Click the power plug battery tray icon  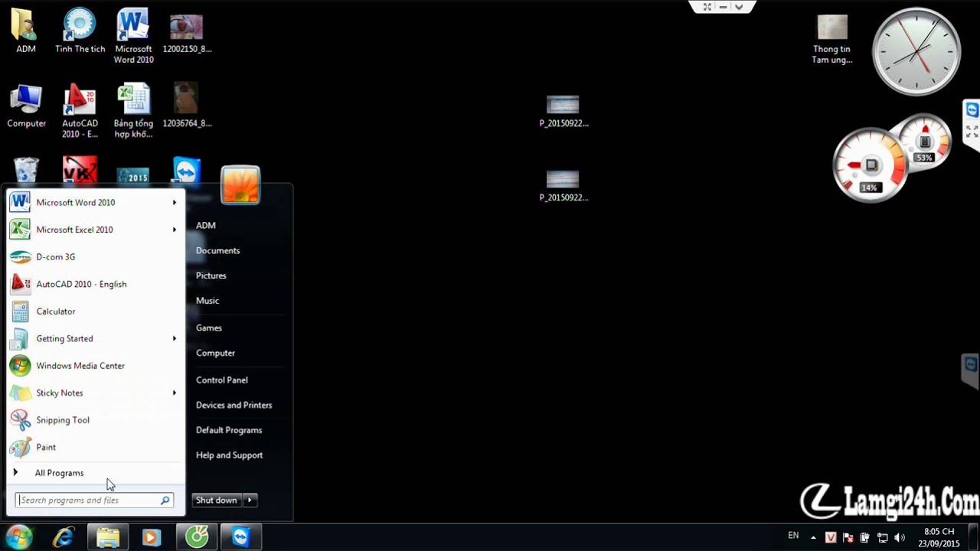click(865, 537)
